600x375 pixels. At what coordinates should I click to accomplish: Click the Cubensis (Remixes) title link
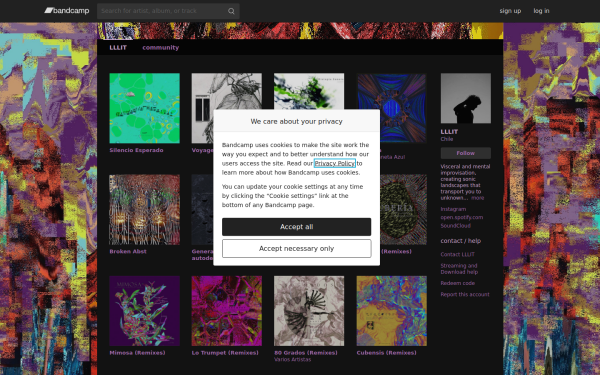[x=386, y=353]
